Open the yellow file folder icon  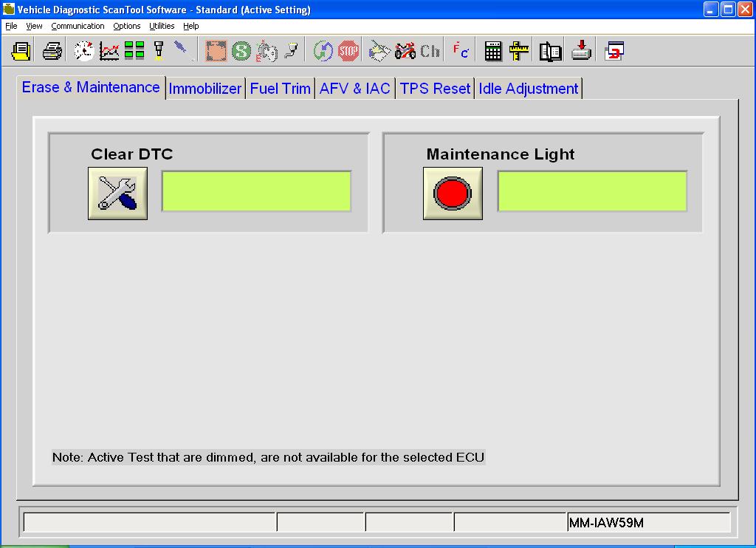click(21, 51)
